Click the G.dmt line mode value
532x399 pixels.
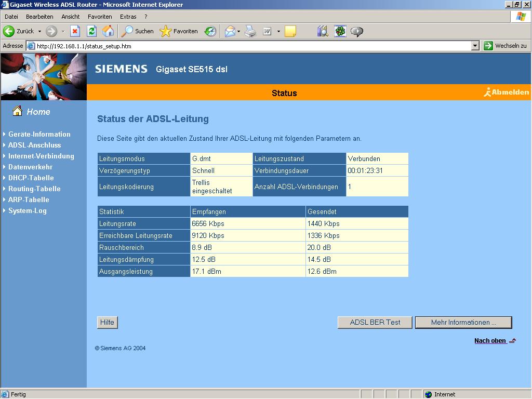point(202,158)
